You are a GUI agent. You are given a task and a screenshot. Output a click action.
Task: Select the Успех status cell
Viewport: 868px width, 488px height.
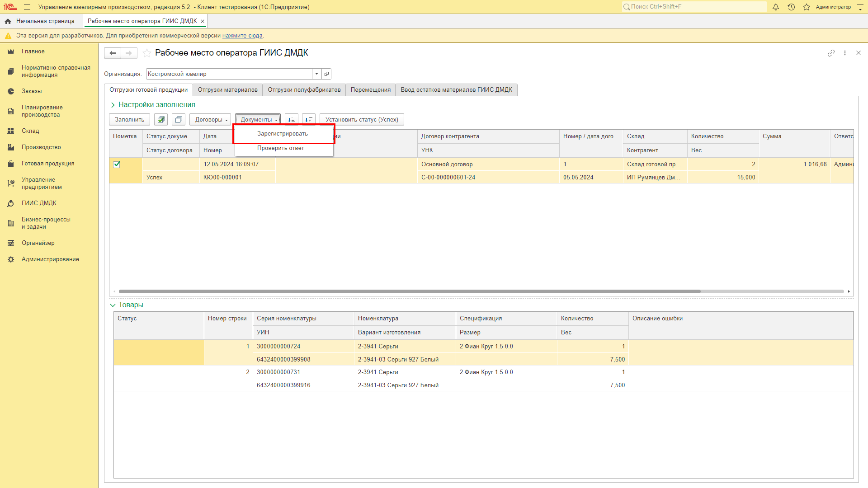coord(171,178)
